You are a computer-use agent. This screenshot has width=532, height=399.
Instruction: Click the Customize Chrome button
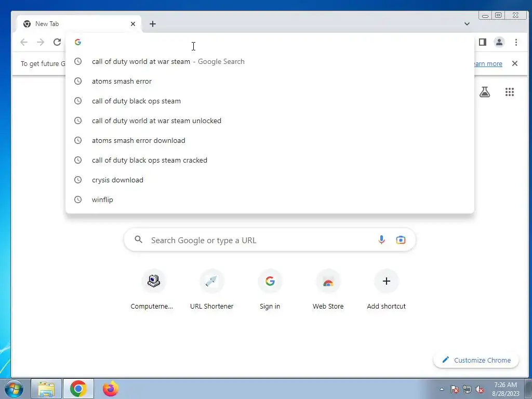pyautogui.click(x=476, y=360)
